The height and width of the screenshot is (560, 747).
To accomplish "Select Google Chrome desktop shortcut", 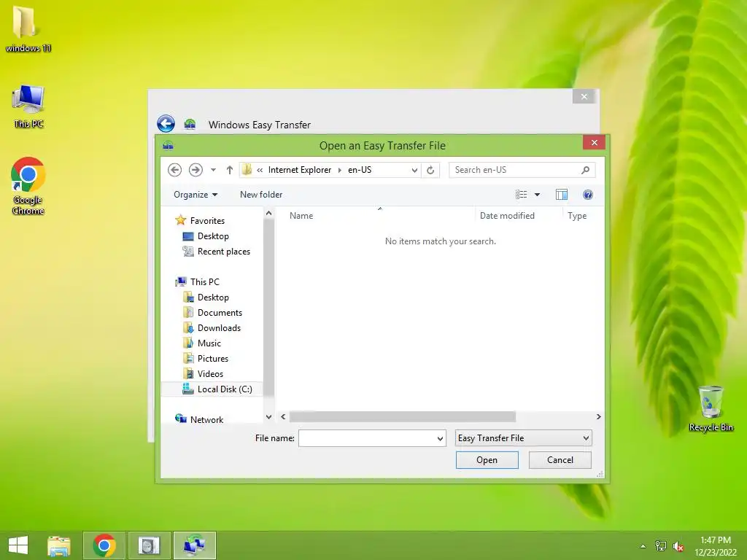I will pos(28,186).
